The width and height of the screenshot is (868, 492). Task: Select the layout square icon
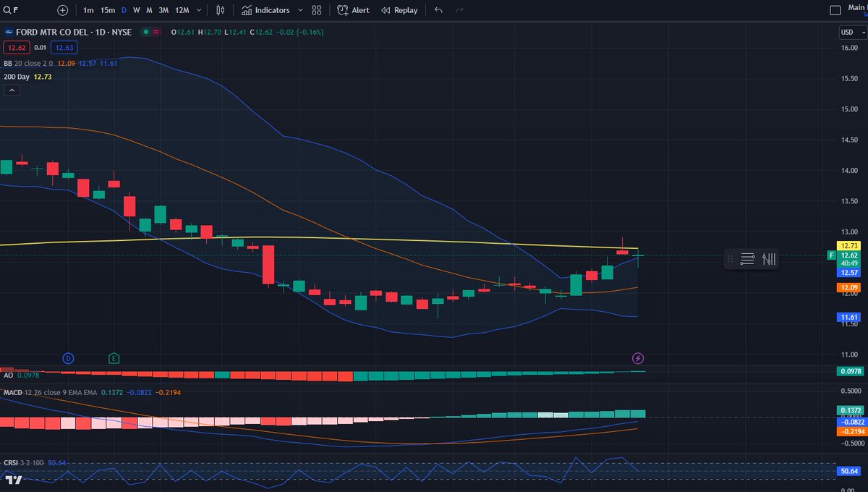click(x=835, y=10)
